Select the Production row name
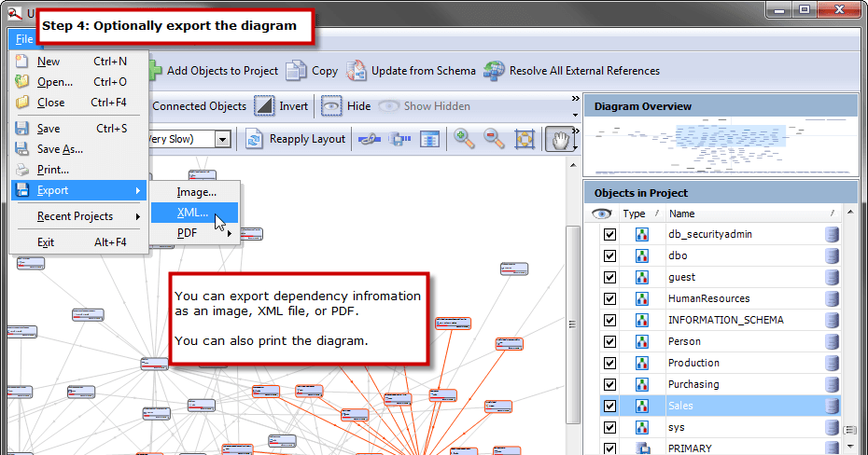The height and width of the screenshot is (455, 868). [x=693, y=364]
